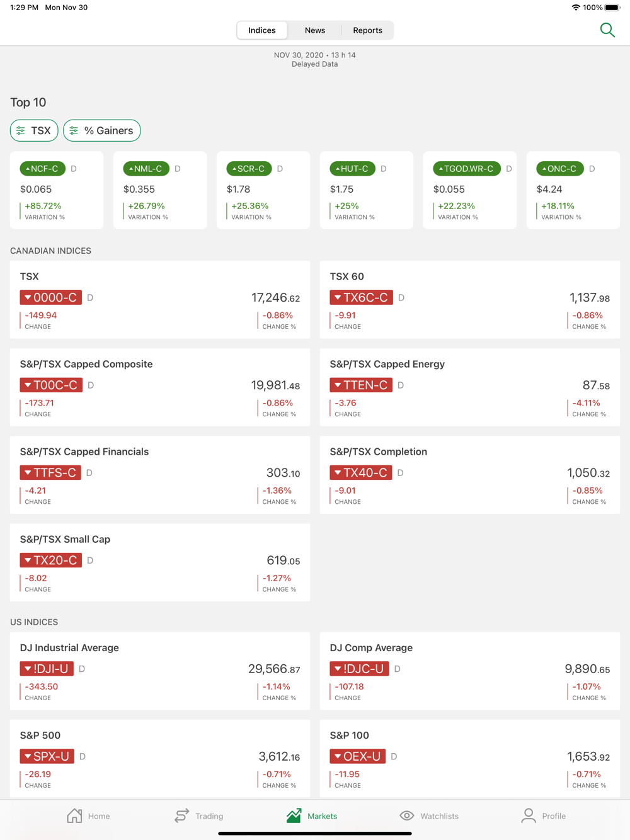This screenshot has width=630, height=840.
Task: Click the S&P/TSX Small Cap title
Action: click(x=65, y=539)
